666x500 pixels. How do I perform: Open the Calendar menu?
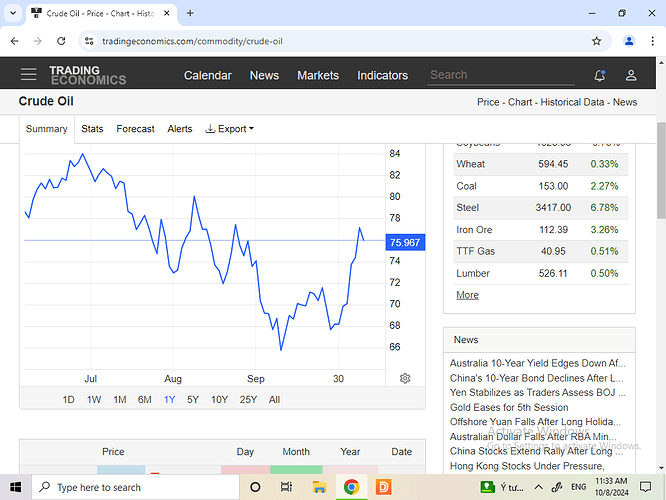pos(208,75)
